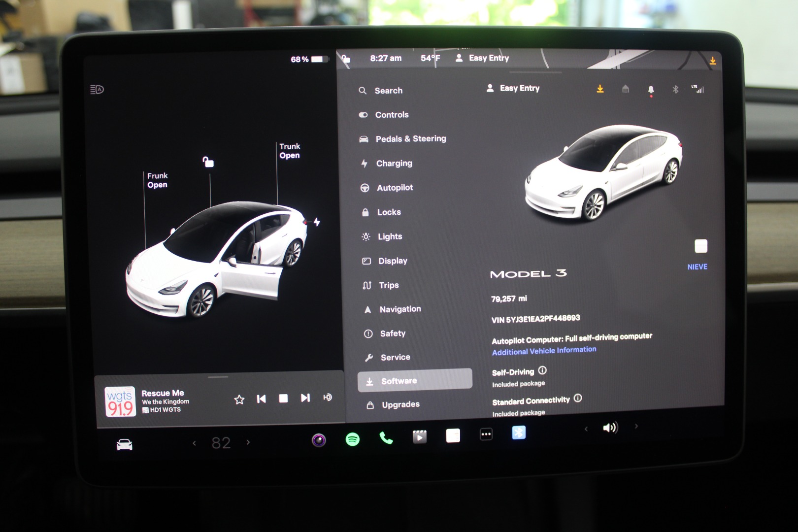Open the white square app in the dock
The width and height of the screenshot is (798, 532).
pyautogui.click(x=453, y=435)
